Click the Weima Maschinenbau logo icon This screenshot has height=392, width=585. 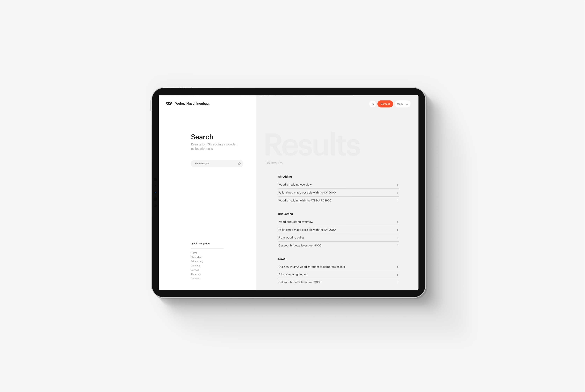click(x=169, y=104)
